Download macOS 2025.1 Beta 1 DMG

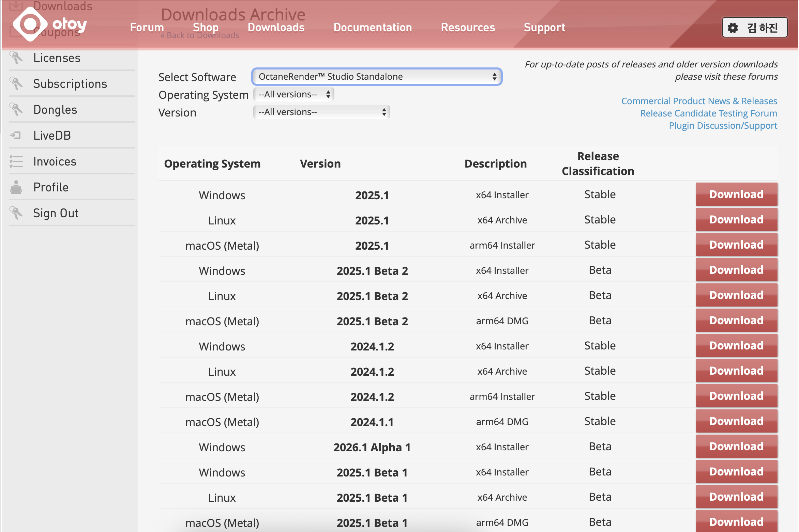pos(736,521)
